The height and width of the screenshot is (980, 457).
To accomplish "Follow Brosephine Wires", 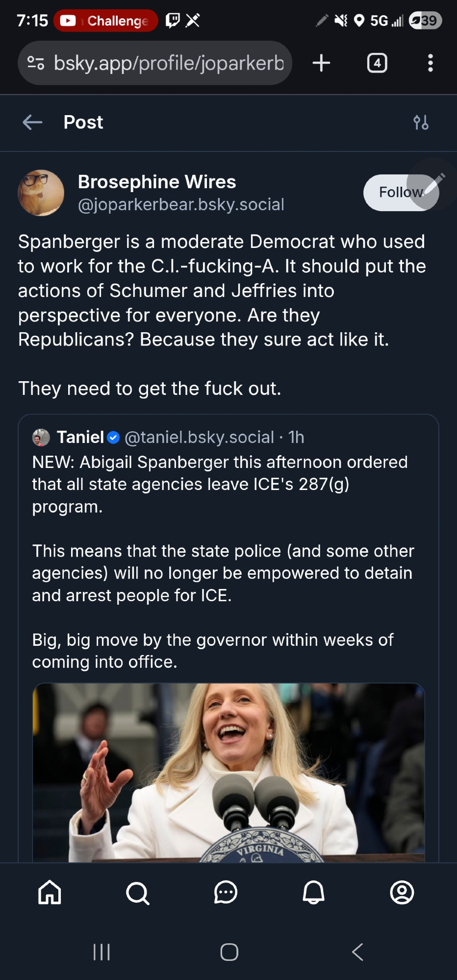I will coord(396,193).
